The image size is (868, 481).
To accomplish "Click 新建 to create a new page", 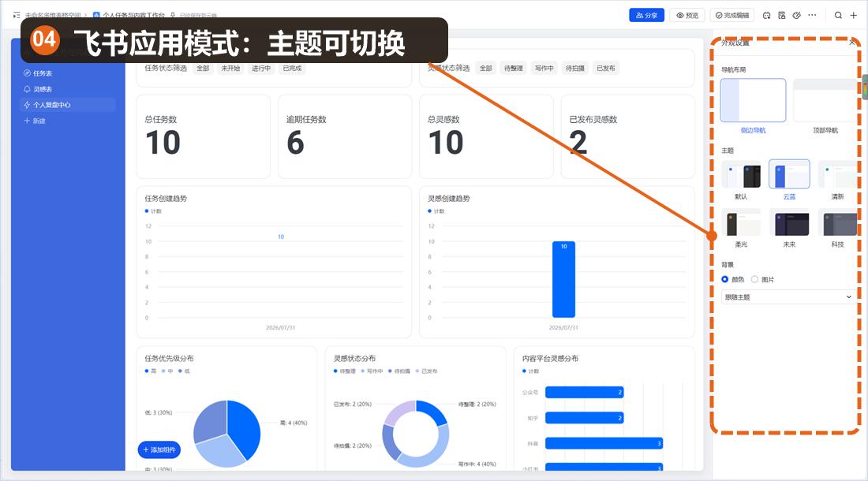I will click(39, 121).
